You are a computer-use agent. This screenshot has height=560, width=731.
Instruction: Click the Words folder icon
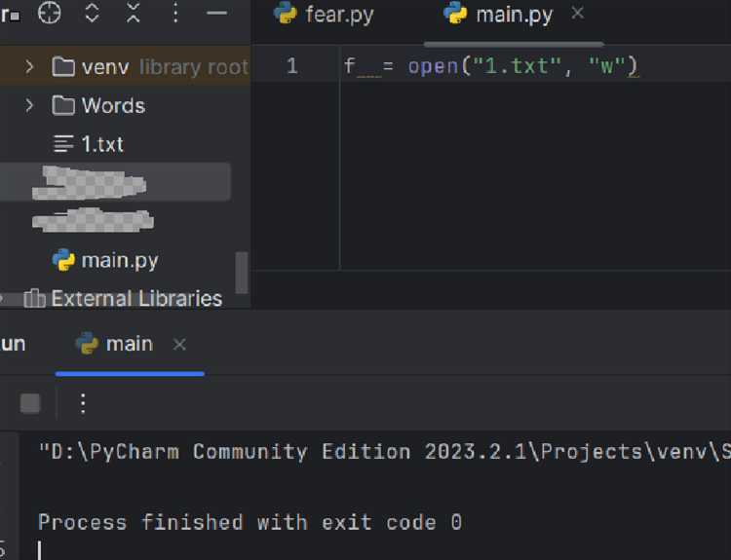click(x=63, y=105)
